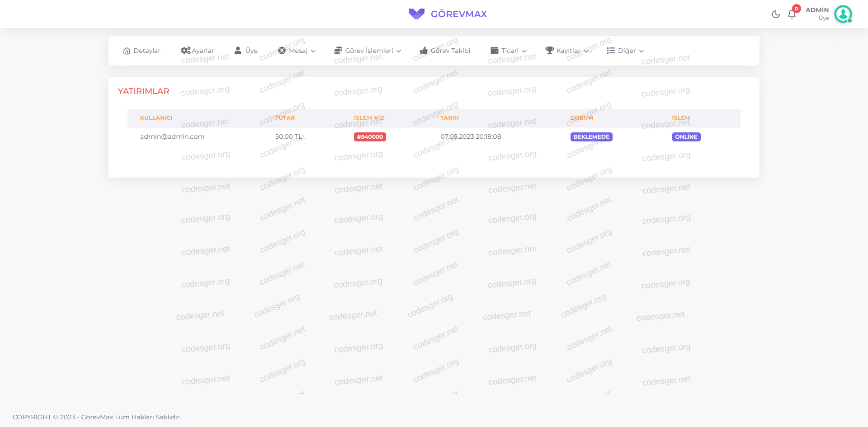The width and height of the screenshot is (868, 427).
Task: Click the ONLİNE işlem badge button
Action: pyautogui.click(x=686, y=137)
